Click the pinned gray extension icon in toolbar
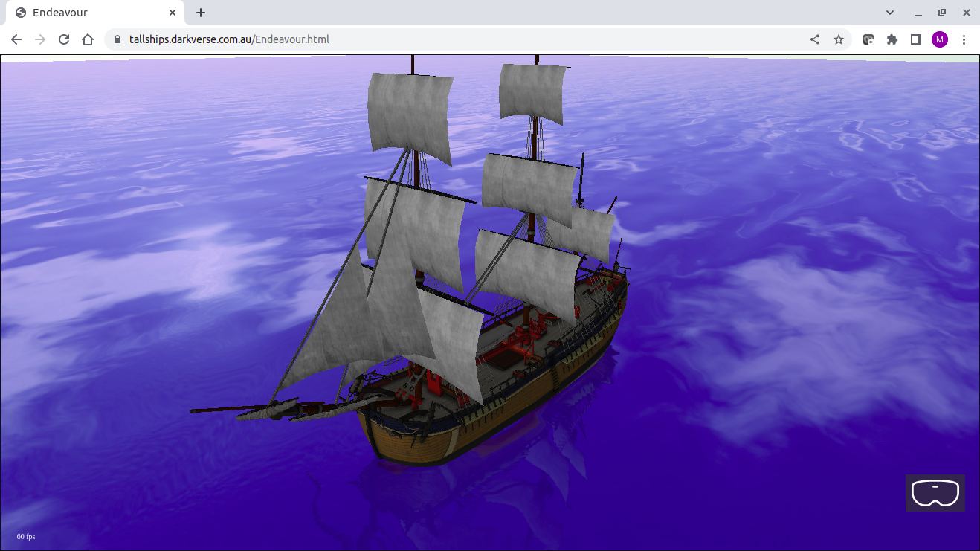This screenshot has width=980, height=551. coord(868,39)
